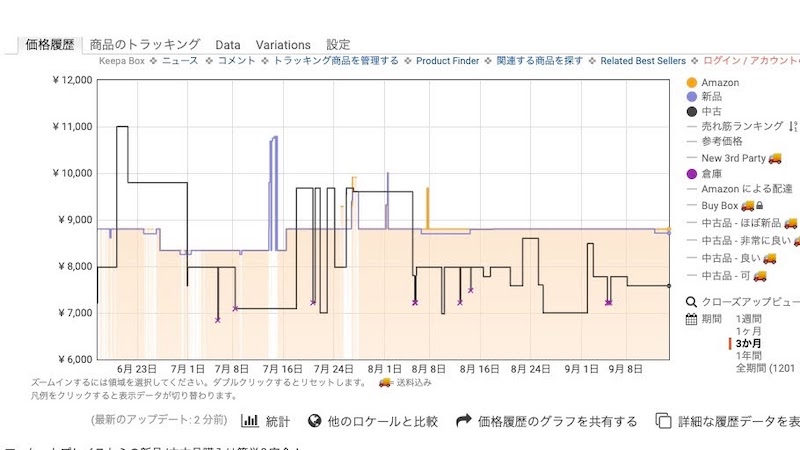Image resolution: width=800 pixels, height=450 pixels.
Task: Click the share arrow icon
Action: pyautogui.click(x=463, y=420)
